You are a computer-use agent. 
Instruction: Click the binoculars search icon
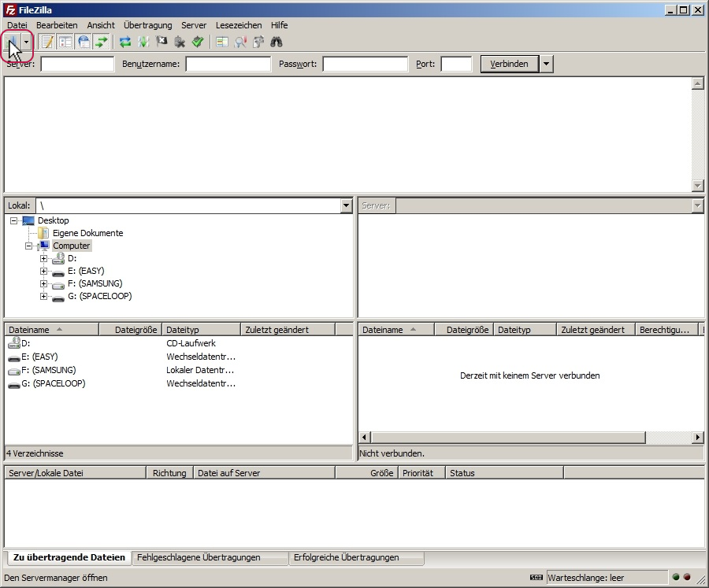(x=277, y=43)
